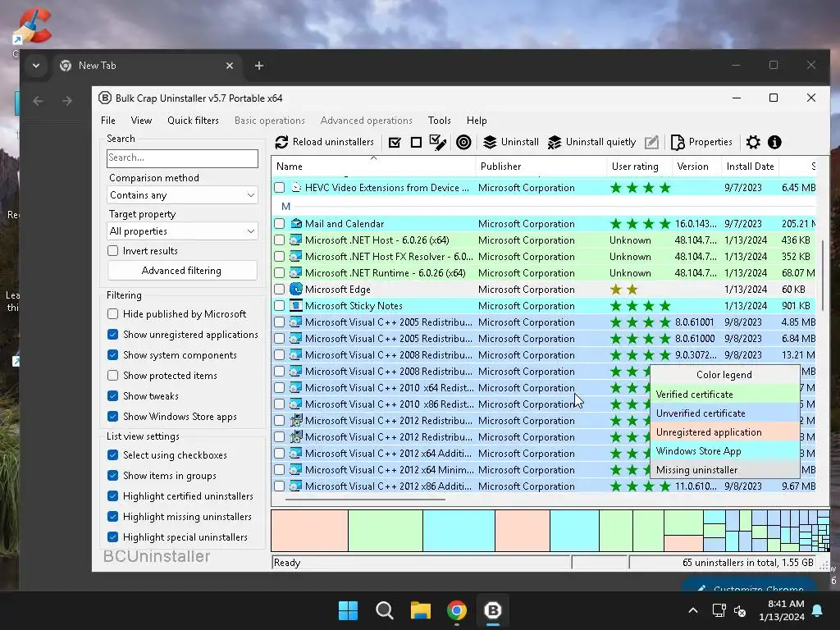Viewport: 840px width, 630px height.
Task: Enable Show protected items
Action: 112,376
